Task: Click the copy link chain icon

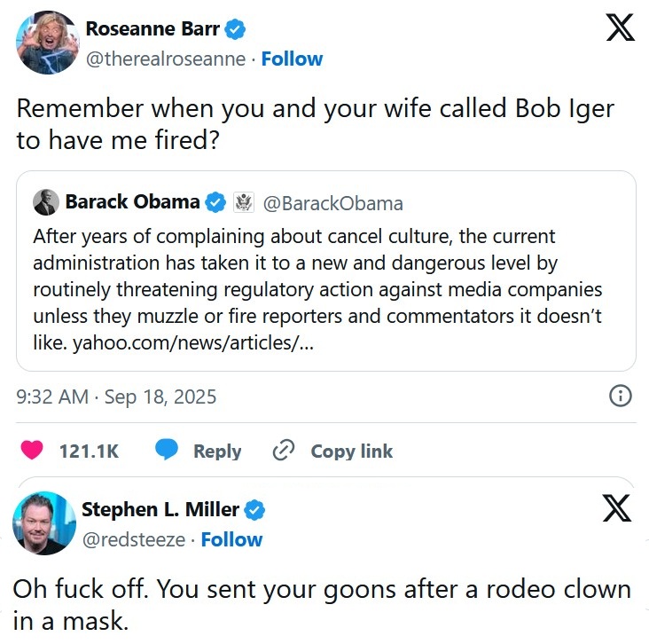Action: tap(284, 451)
